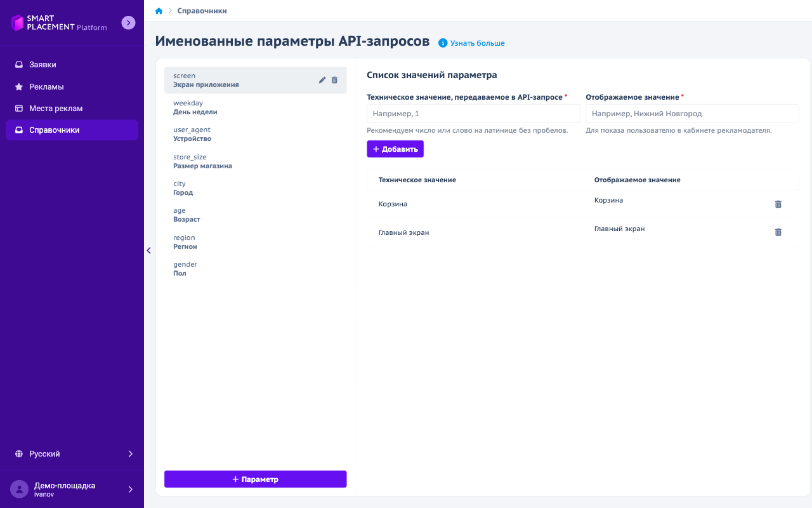Screen dimensions: 812x508
Task: Focus the Отображаемое значение input field
Action: pyautogui.click(x=692, y=114)
